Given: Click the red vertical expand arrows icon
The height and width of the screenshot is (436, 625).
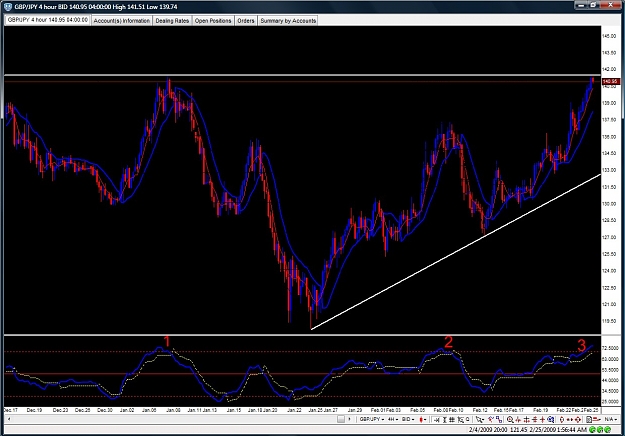Looking at the screenshot, I should pyautogui.click(x=562, y=419).
